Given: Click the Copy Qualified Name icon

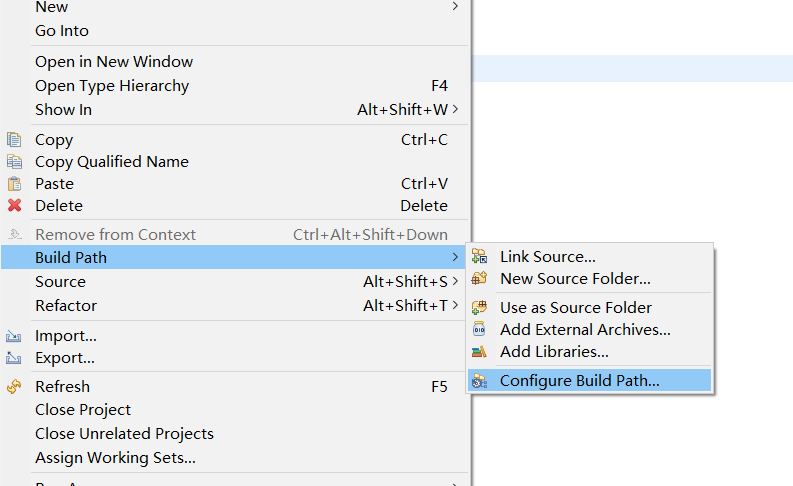Looking at the screenshot, I should (x=14, y=162).
